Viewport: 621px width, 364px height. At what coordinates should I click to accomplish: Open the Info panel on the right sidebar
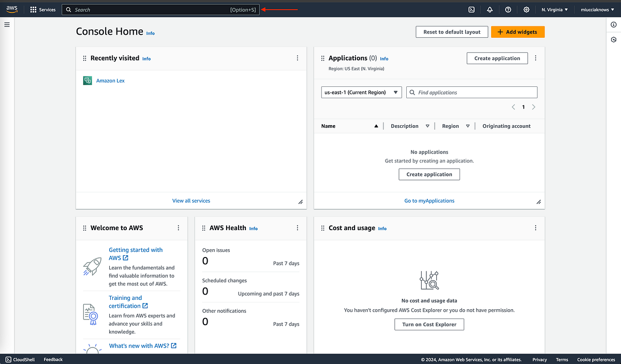613,24
